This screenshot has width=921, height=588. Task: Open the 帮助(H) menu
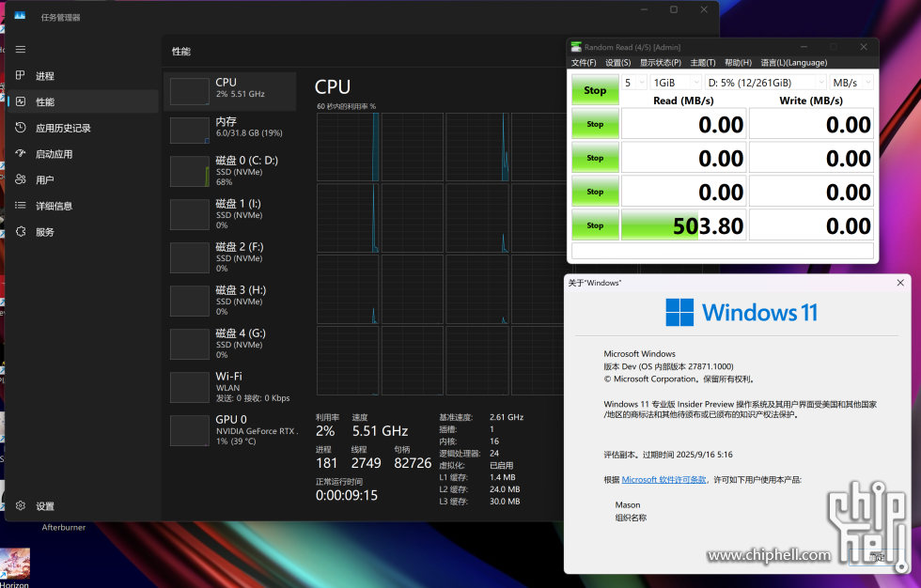(738, 63)
